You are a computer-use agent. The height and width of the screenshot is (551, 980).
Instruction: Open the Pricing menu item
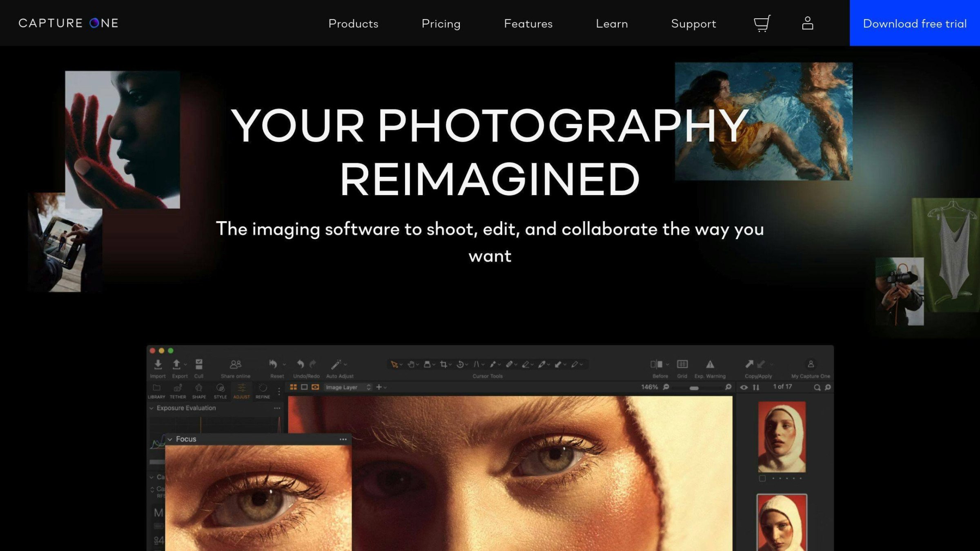point(441,24)
